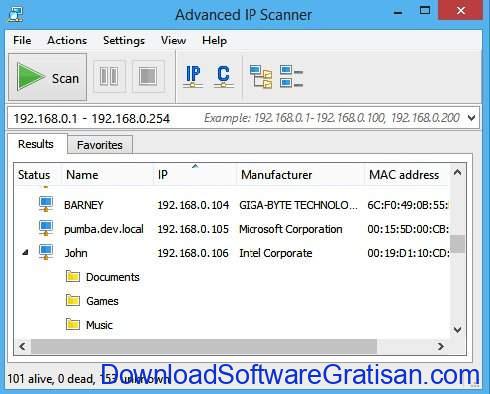Click the expand all tree icon
The image size is (490, 394).
tap(261, 77)
